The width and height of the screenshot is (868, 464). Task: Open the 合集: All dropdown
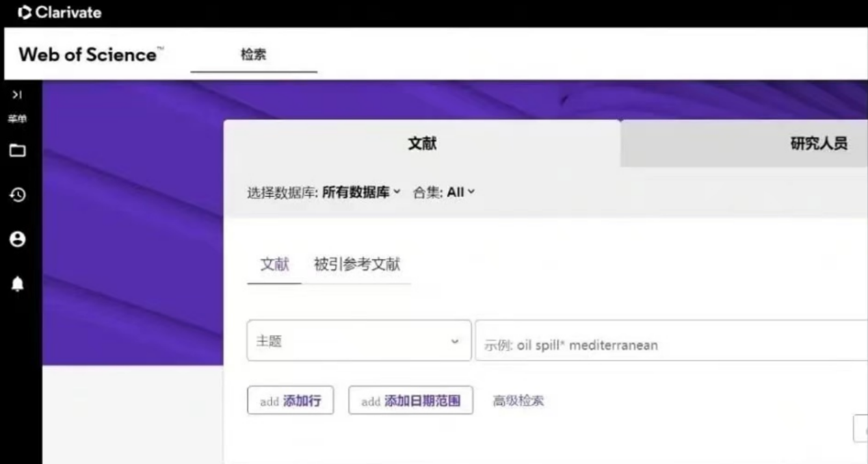(444, 193)
